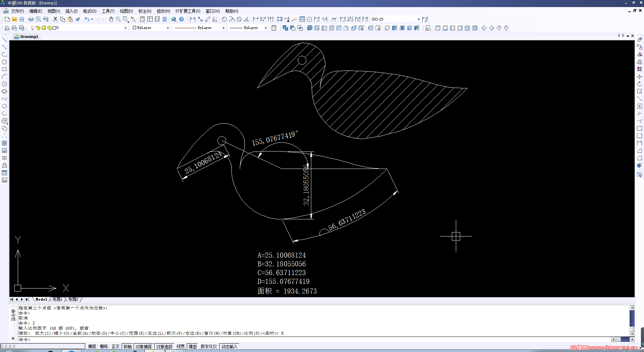Viewport: 644px width, 352px height.
Task: Select the Linear dimension tool
Action: pyautogui.click(x=193, y=19)
